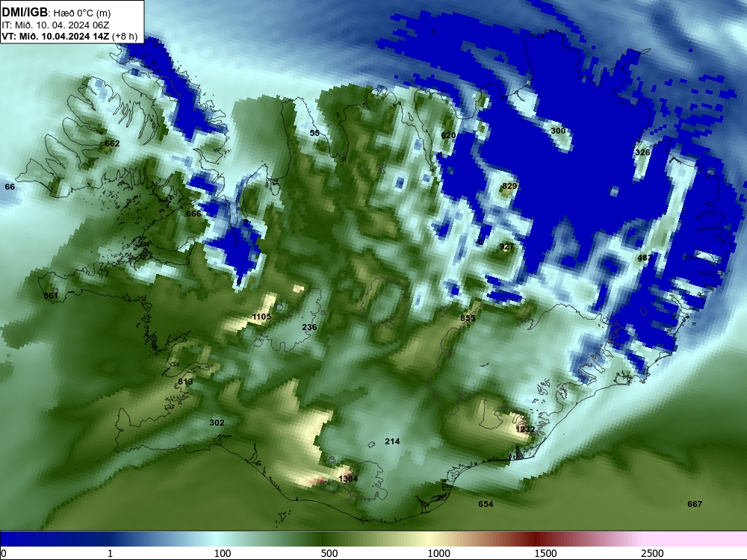Screen dimensions: 747x560
Task: Click map value 829
Action: click(509, 186)
